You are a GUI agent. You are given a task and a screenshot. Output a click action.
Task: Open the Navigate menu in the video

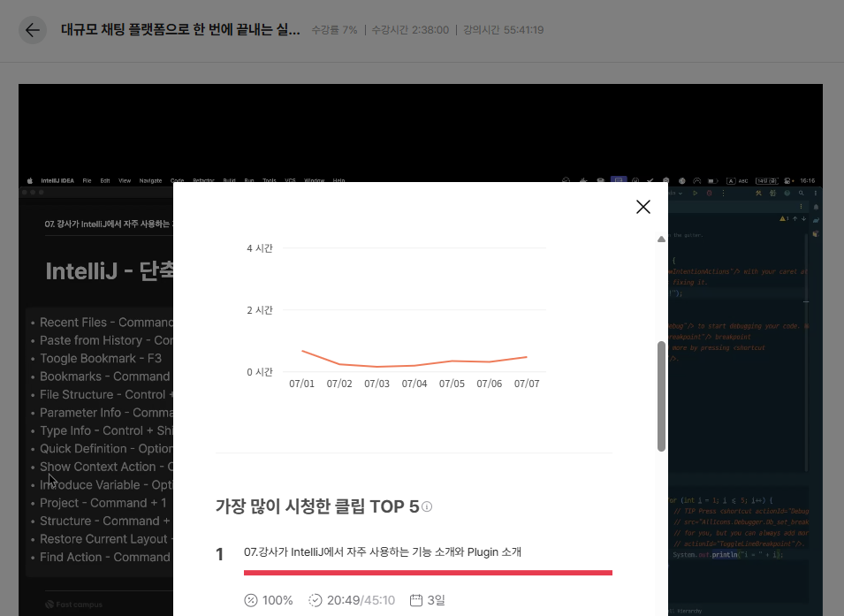[150, 181]
